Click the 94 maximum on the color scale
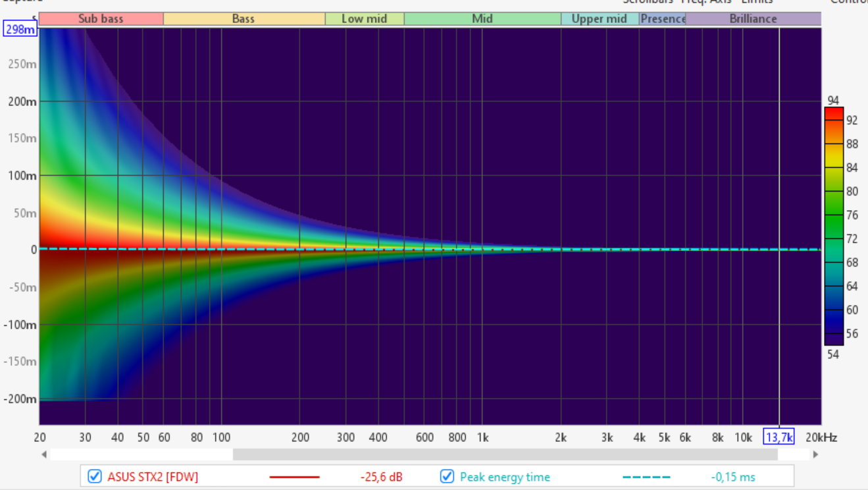The width and height of the screenshot is (868, 490). coord(833,101)
